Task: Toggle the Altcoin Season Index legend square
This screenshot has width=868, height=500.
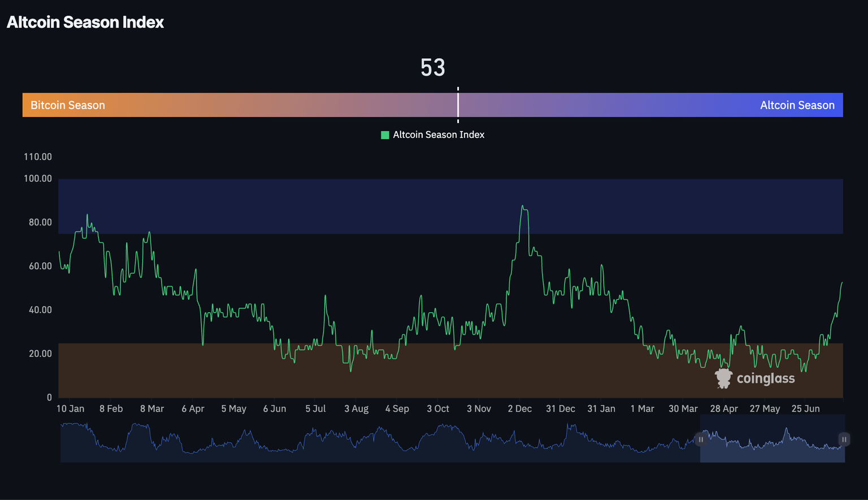Action: (385, 135)
